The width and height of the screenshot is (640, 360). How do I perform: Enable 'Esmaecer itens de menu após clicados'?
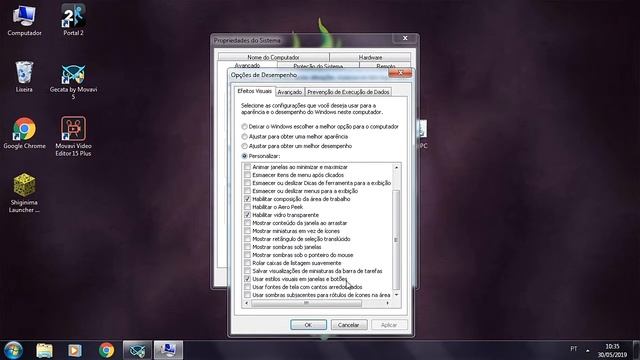(247, 175)
